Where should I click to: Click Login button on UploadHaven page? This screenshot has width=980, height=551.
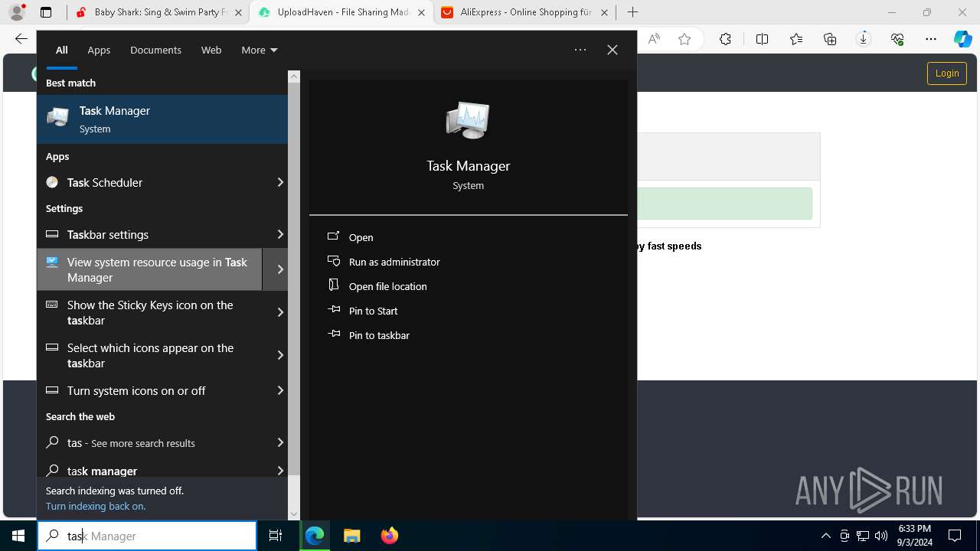(947, 73)
